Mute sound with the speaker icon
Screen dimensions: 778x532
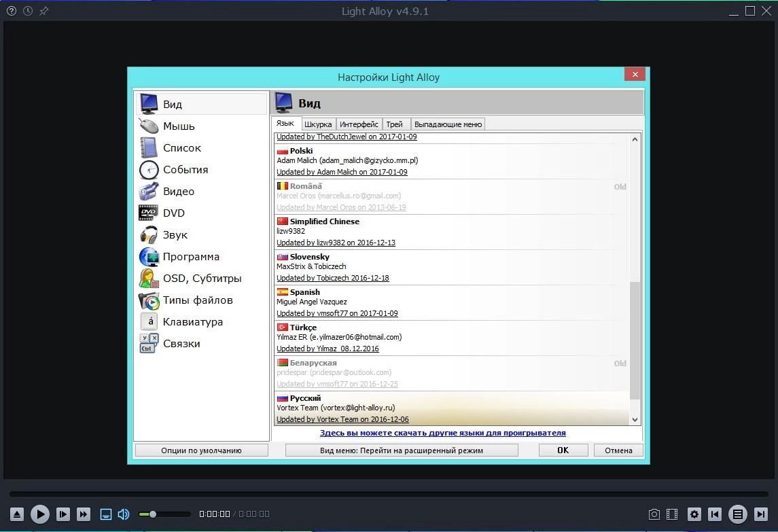[124, 514]
